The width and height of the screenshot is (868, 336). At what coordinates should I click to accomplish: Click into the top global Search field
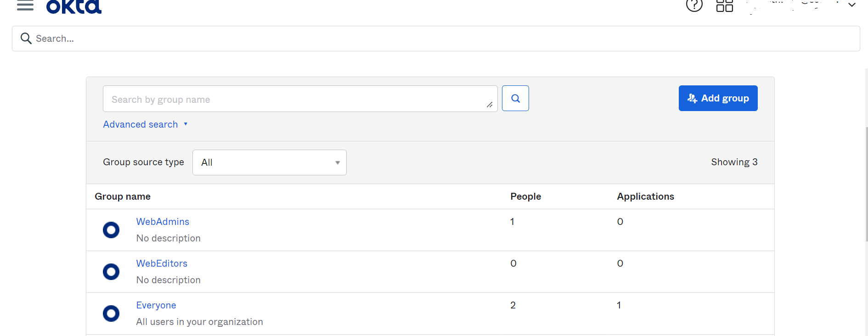pos(441,39)
